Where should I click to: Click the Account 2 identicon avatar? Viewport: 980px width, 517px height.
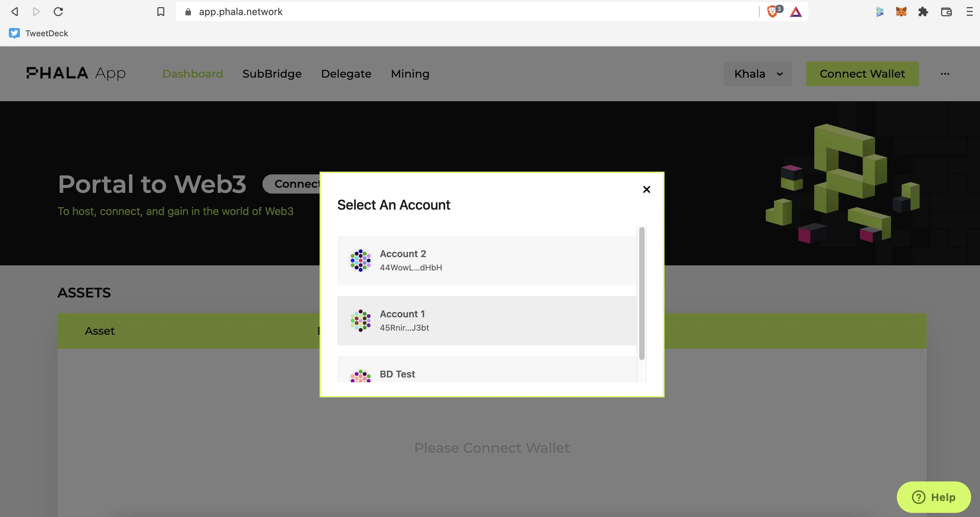(x=360, y=261)
